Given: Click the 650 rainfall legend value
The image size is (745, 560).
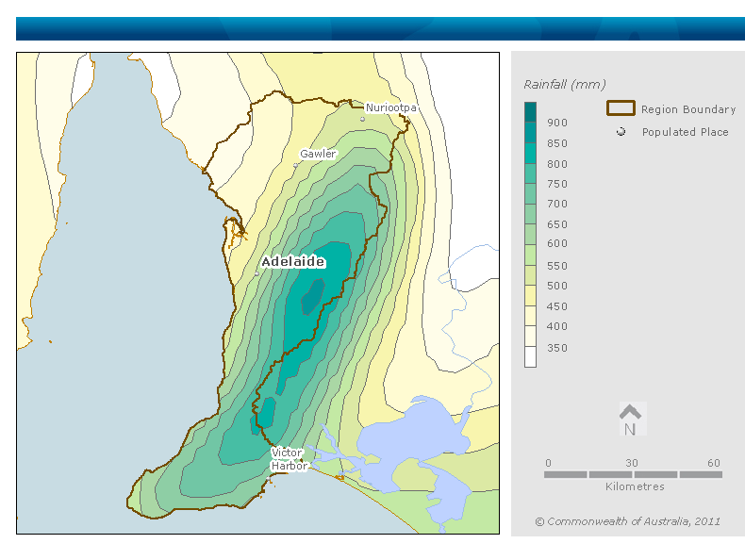Looking at the screenshot, I should pyautogui.click(x=556, y=224).
